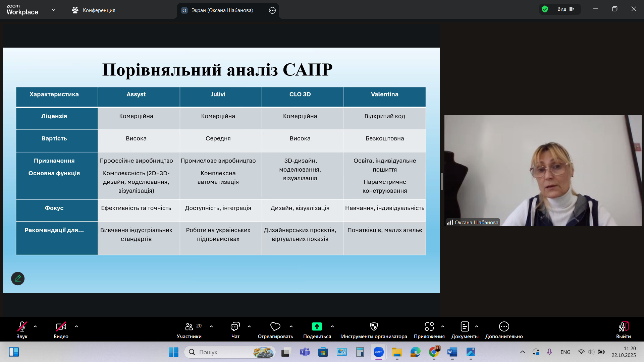Screen dimensions: 644x362
Task: Unmute the microphone via Звук
Action: click(22, 330)
